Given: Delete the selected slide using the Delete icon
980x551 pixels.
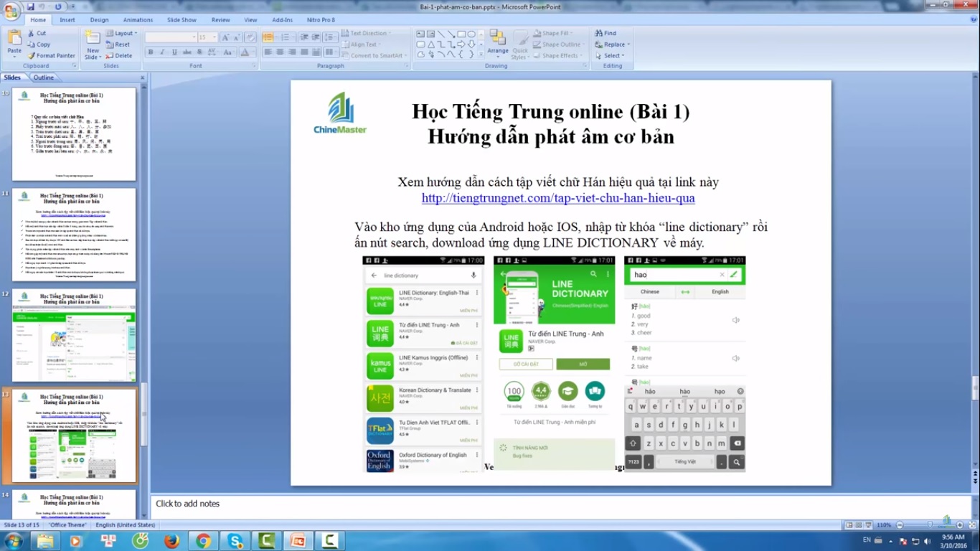Looking at the screenshot, I should pos(110,56).
